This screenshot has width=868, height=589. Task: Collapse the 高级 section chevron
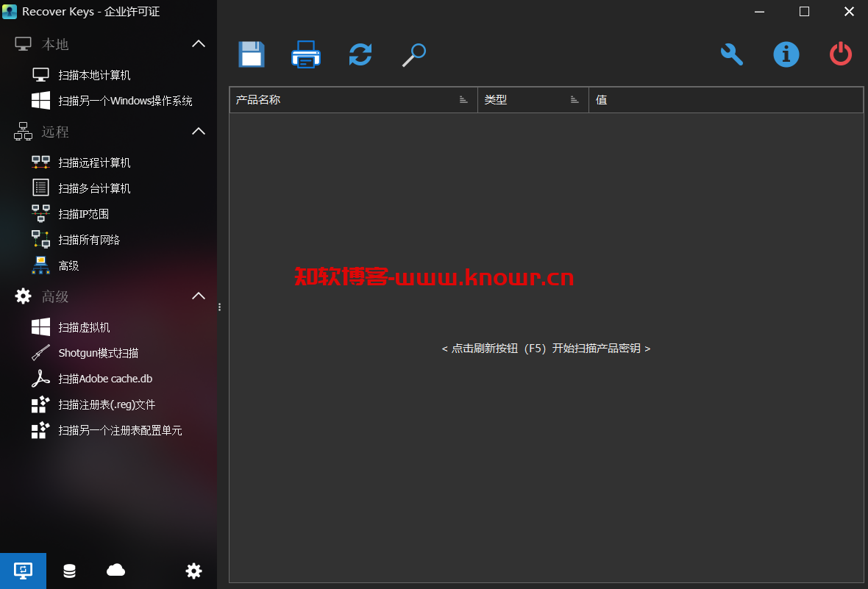pos(198,296)
